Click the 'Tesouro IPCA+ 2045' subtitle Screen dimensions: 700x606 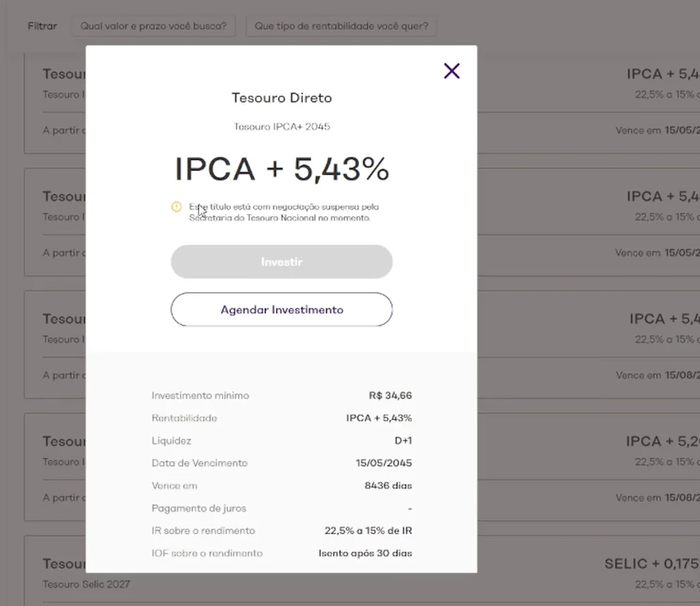click(282, 127)
